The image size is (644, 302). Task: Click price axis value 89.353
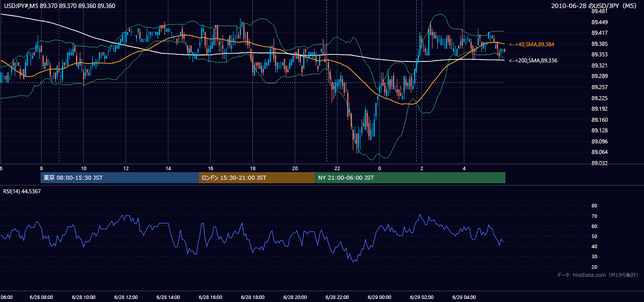coord(599,54)
